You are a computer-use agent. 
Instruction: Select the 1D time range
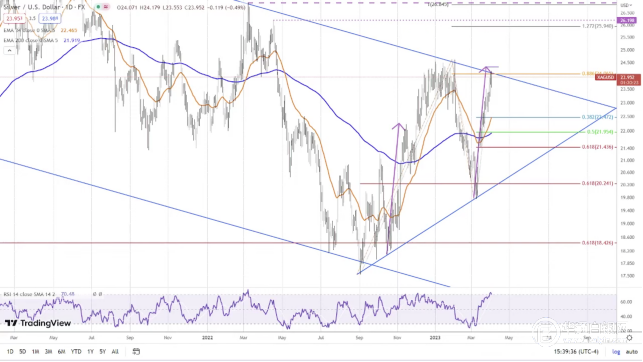10,352
